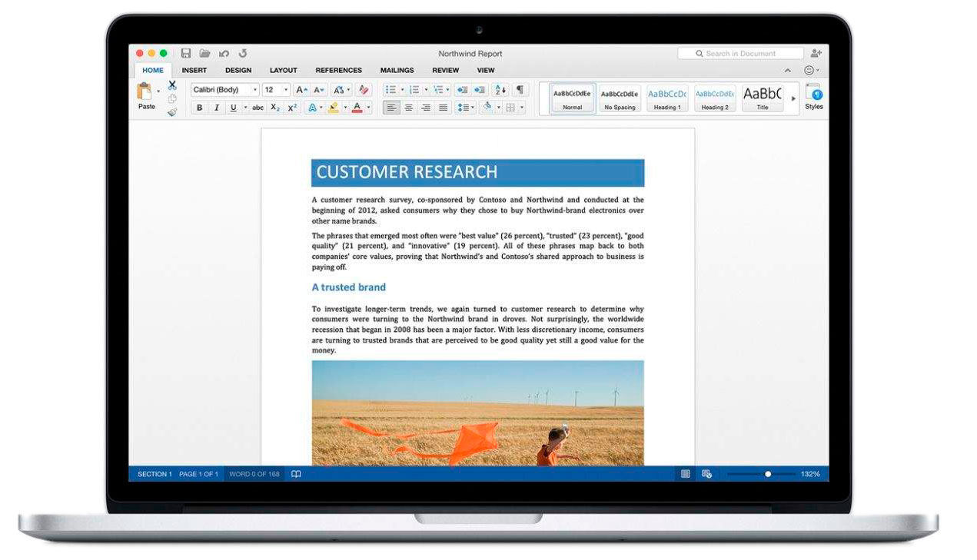Collapse the ribbon with the chevron
Viewport: 977px width, 560px height.
coord(786,71)
